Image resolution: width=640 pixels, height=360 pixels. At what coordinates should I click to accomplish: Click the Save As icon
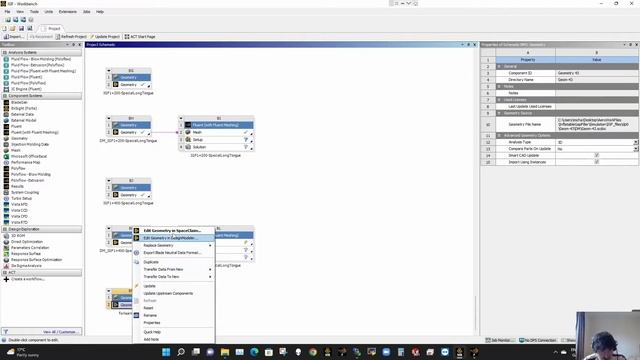click(30, 29)
